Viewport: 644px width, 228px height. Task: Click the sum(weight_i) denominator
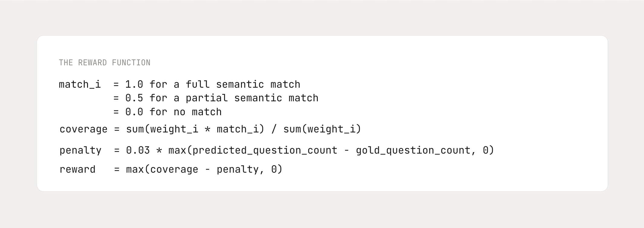coord(322,129)
